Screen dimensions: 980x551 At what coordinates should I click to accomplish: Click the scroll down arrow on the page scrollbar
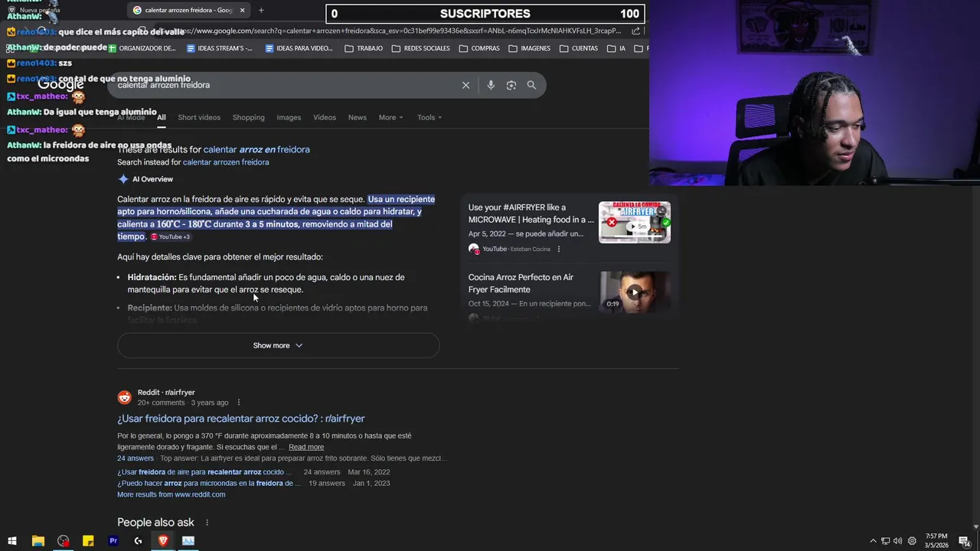click(x=975, y=527)
